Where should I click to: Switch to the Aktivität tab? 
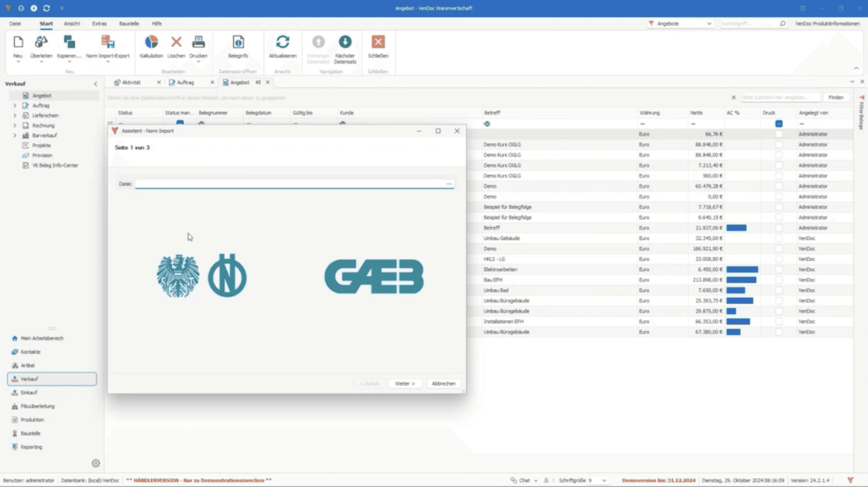(x=131, y=82)
